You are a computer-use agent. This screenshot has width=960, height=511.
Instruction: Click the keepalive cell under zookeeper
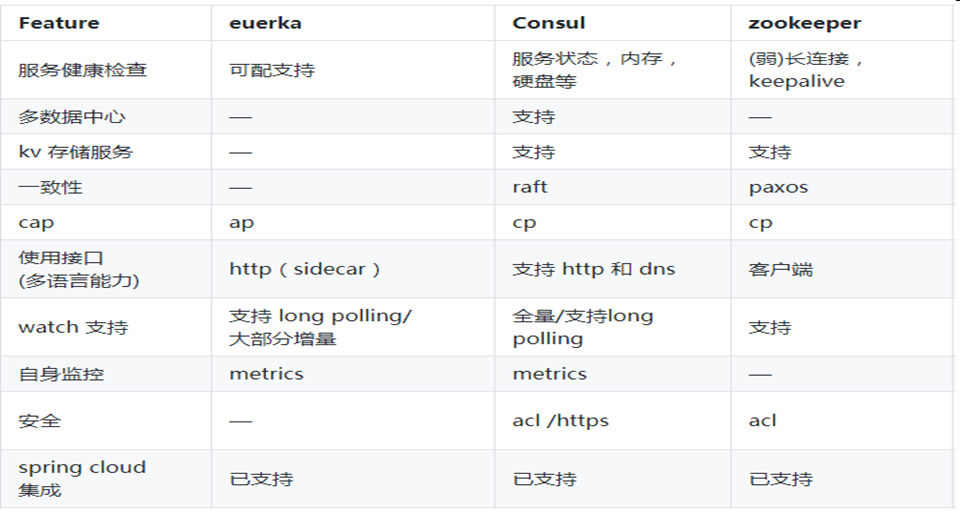coord(797,81)
